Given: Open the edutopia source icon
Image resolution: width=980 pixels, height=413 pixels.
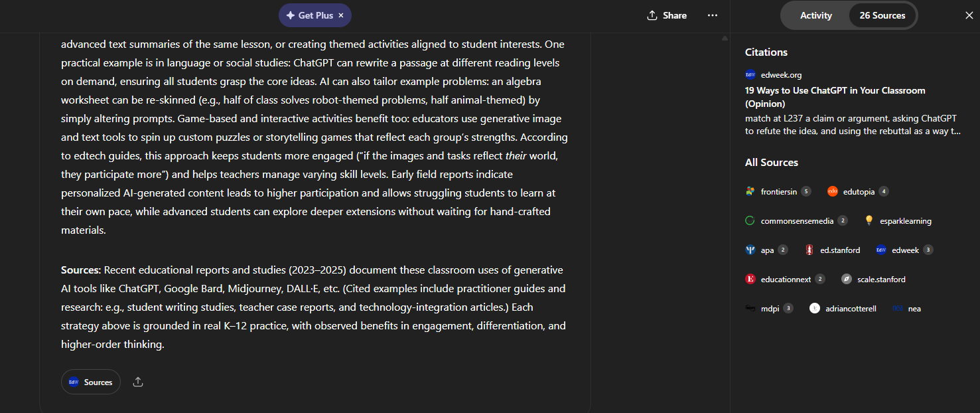Looking at the screenshot, I should (x=832, y=191).
